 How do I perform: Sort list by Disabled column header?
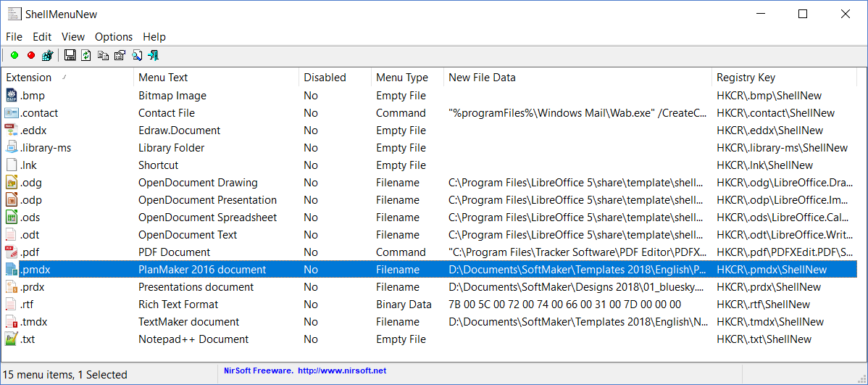point(325,78)
